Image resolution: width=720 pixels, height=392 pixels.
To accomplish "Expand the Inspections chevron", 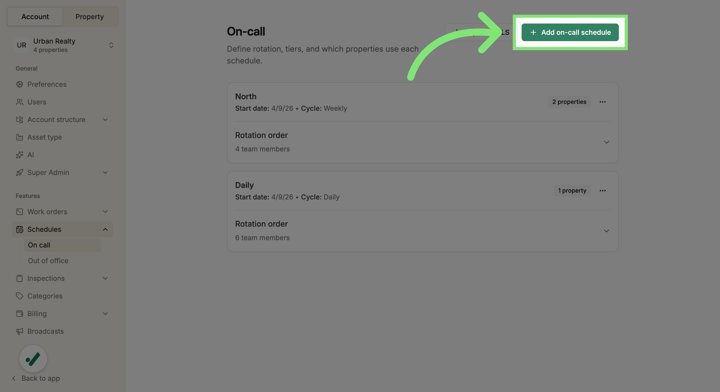I will coord(105,278).
